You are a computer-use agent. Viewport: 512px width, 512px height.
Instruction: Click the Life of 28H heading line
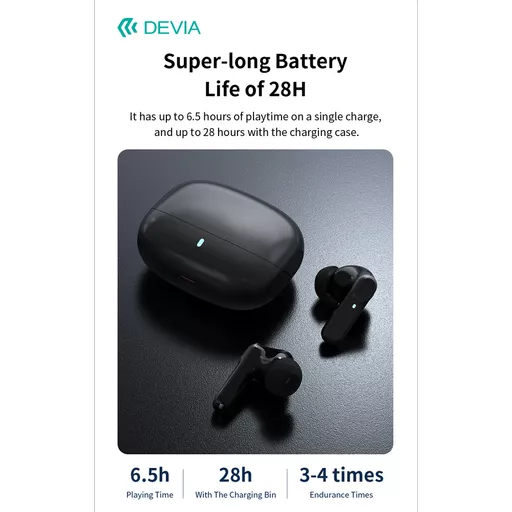click(x=255, y=89)
